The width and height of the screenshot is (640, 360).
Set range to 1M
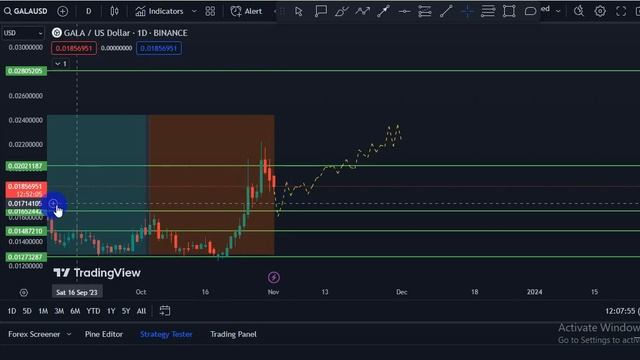43,311
